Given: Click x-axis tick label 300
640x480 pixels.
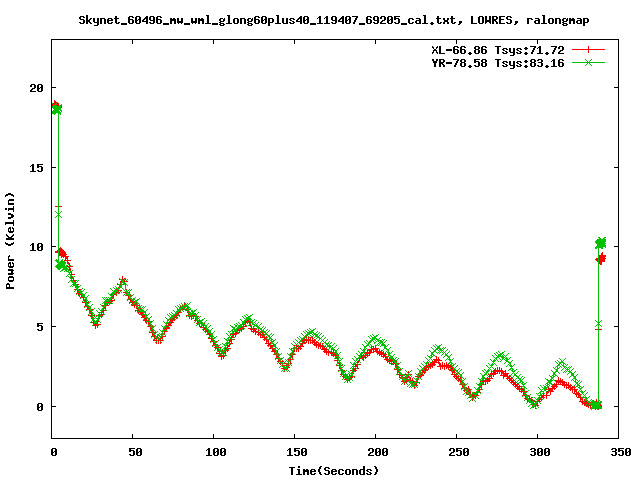Looking at the screenshot, I should tap(539, 452).
